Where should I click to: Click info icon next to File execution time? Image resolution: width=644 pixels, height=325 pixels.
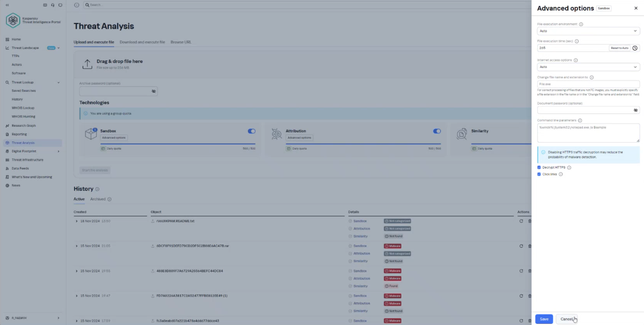tap(576, 41)
